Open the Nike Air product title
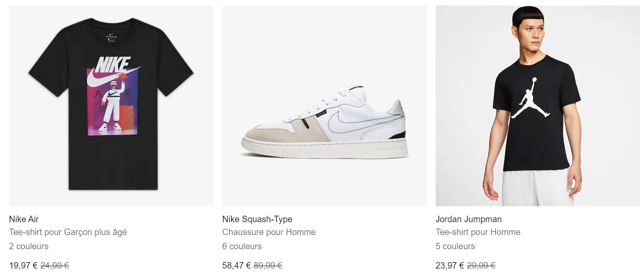 tap(24, 219)
